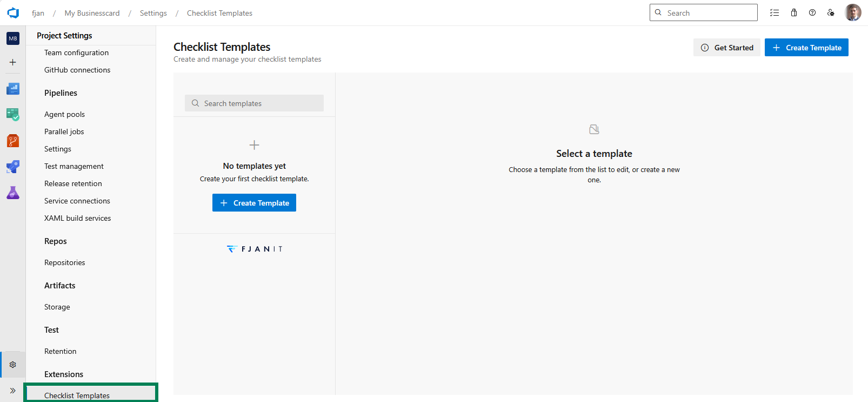This screenshot has height=402, width=868.
Task: Click the top-right Create Template button
Action: coord(806,48)
